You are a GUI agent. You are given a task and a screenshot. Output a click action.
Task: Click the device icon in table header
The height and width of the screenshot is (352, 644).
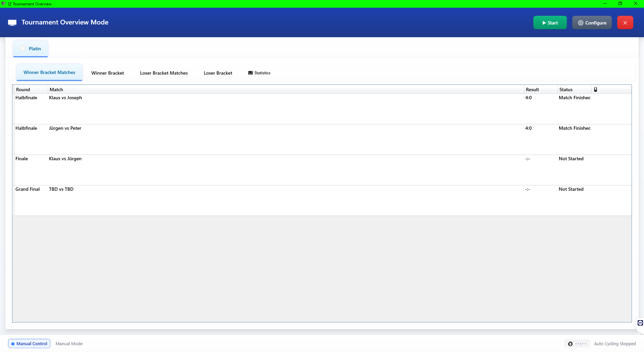pyautogui.click(x=595, y=90)
